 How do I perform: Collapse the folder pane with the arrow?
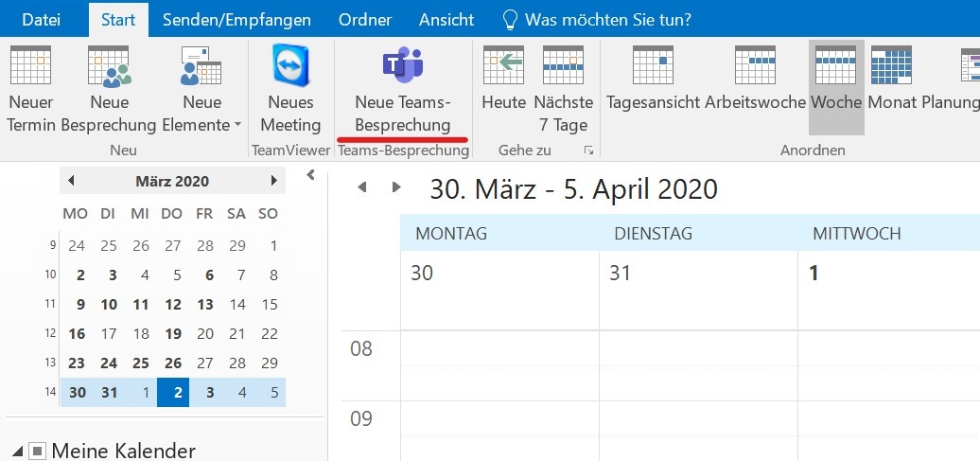(311, 174)
